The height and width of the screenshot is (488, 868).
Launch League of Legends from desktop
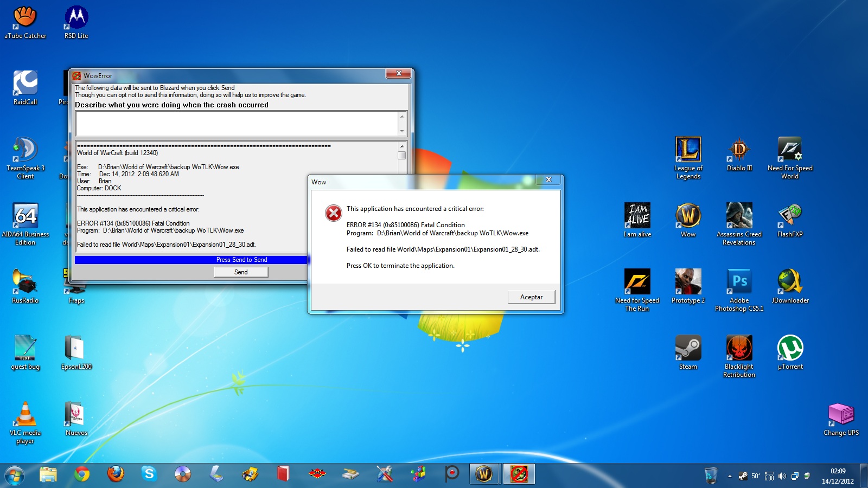coord(688,158)
